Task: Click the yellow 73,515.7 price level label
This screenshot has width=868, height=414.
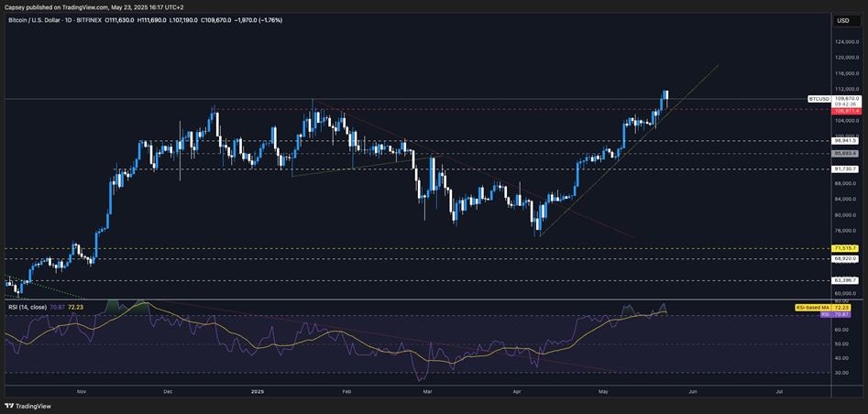Action: point(844,248)
